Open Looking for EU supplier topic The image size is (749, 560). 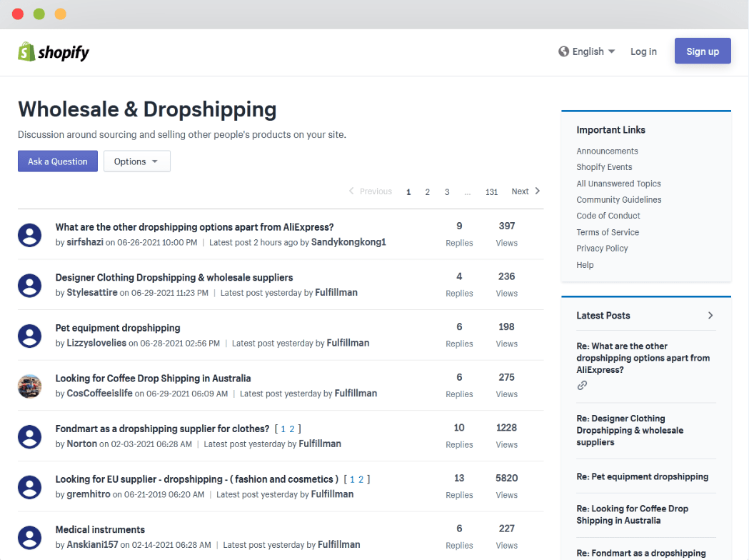tap(197, 479)
